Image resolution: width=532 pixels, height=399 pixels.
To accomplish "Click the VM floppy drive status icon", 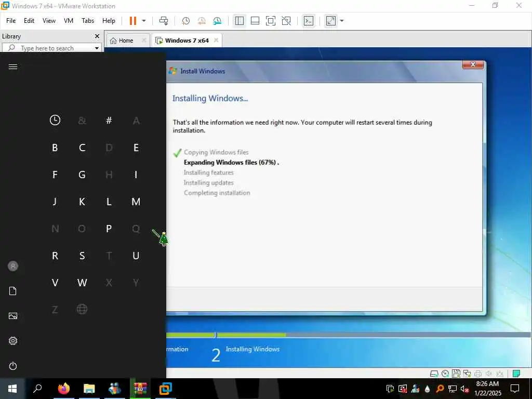I will point(456,374).
